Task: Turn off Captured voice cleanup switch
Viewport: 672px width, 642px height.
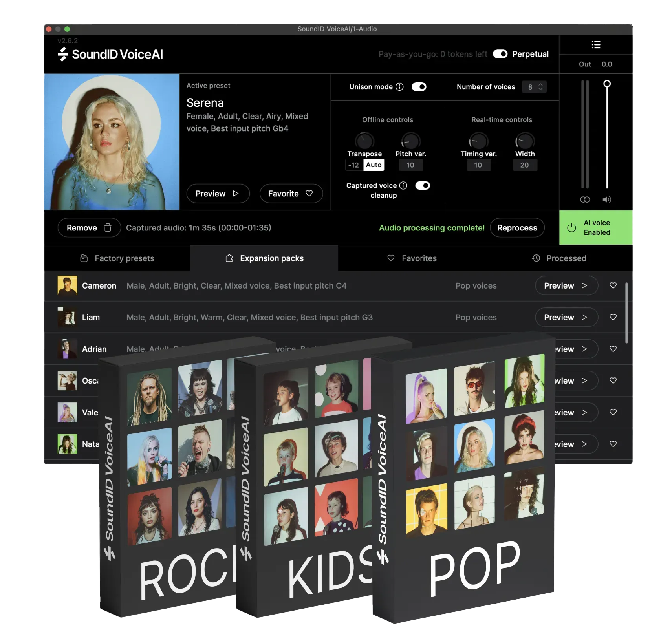Action: [423, 185]
